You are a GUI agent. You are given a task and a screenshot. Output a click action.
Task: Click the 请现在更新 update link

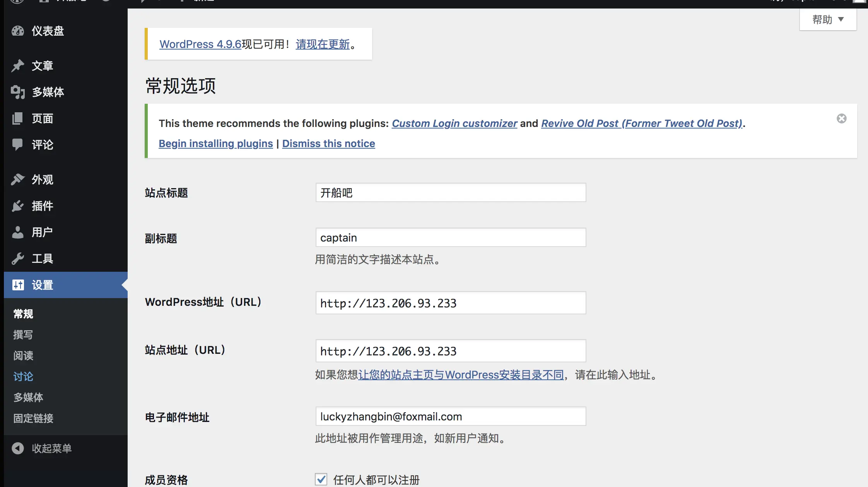(x=323, y=44)
